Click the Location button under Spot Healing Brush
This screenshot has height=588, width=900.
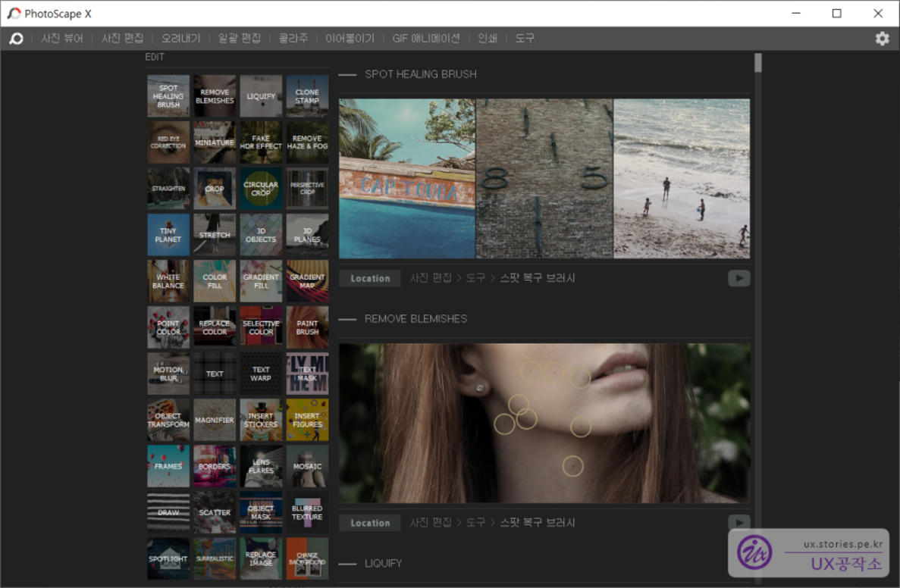point(370,278)
